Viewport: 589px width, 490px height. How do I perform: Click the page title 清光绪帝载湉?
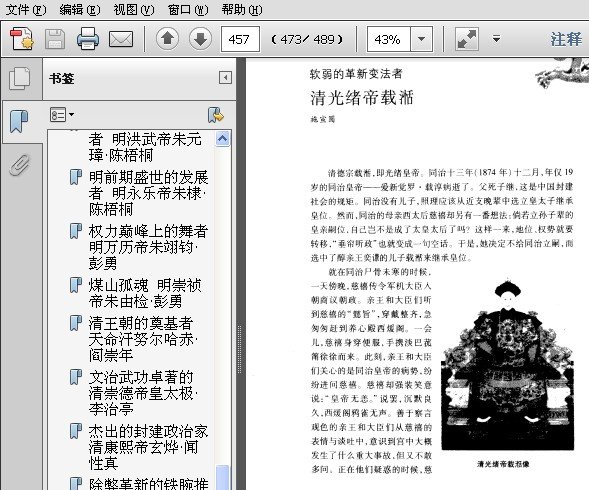point(362,98)
